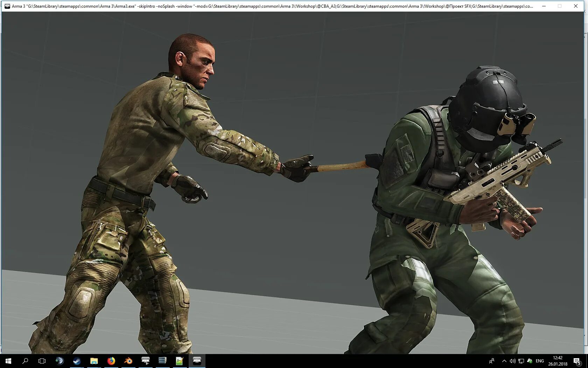Screen dimensions: 588x368
Task: Switch the ENG input language
Action: pos(540,361)
